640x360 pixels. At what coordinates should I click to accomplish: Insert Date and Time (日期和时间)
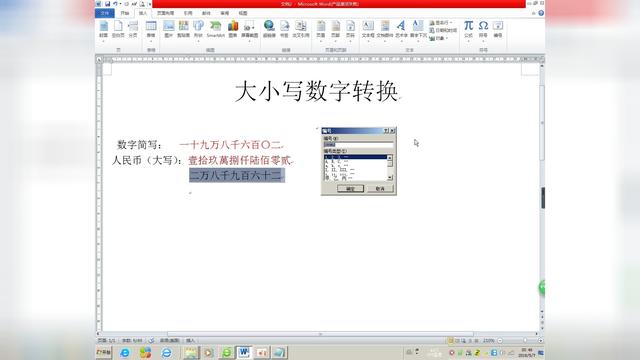[443, 31]
